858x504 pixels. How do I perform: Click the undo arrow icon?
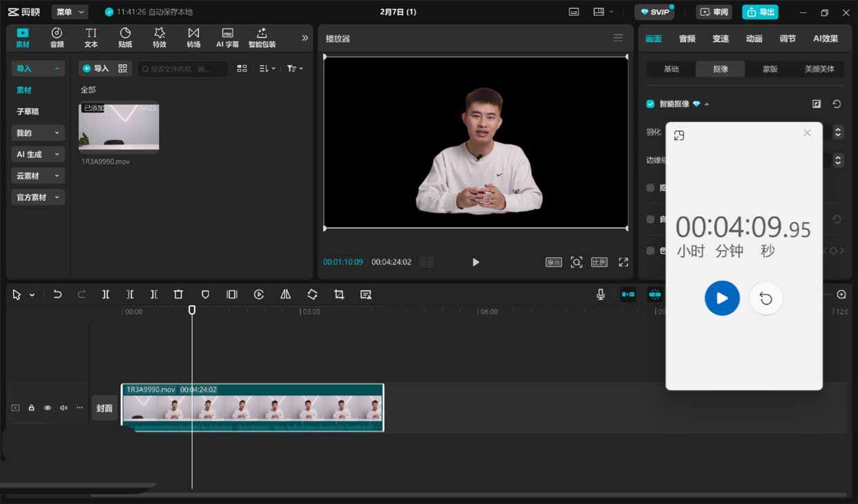57,294
